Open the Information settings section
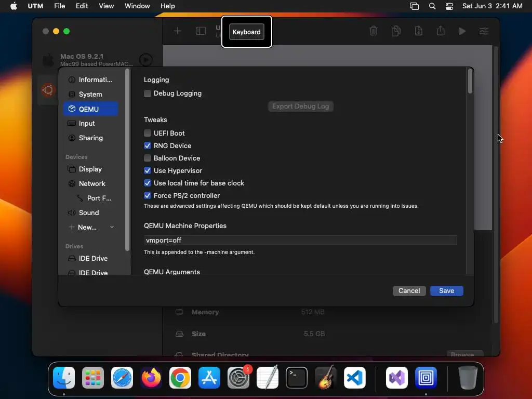The image size is (532, 399). point(90,79)
